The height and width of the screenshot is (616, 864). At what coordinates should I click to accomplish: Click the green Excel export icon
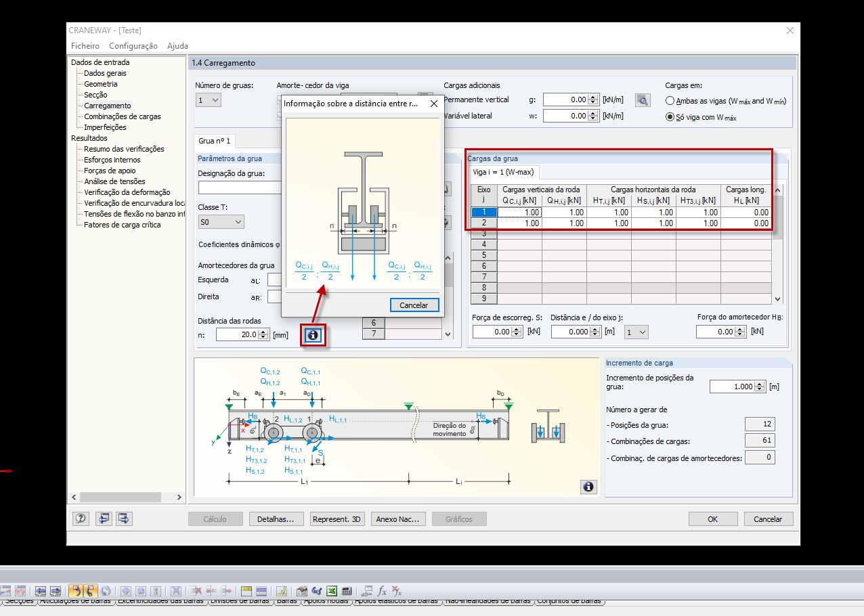pos(332,590)
